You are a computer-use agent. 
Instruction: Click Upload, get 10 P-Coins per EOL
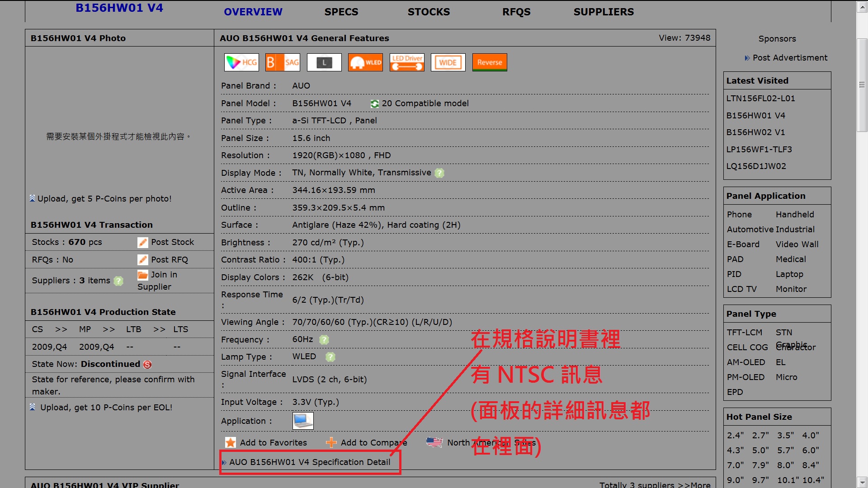[106, 408]
